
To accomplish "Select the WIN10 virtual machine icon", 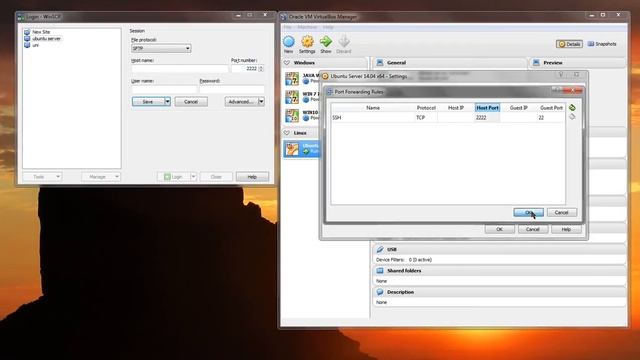I will click(292, 116).
